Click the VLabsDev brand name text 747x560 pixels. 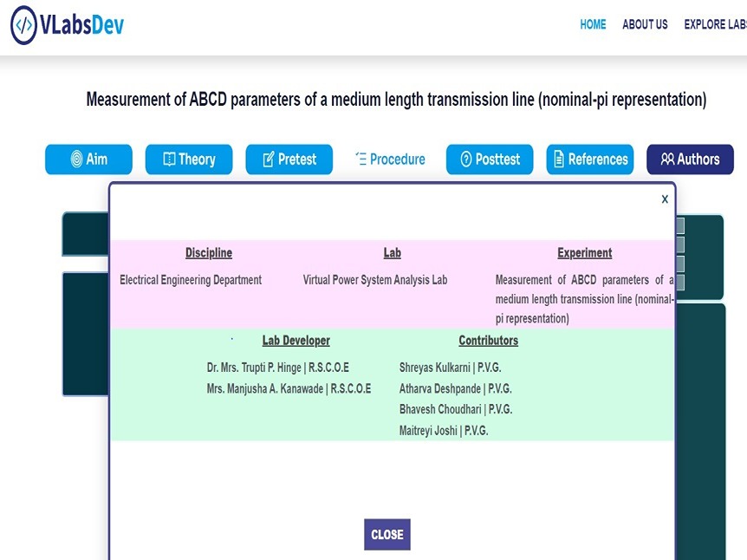(82, 25)
